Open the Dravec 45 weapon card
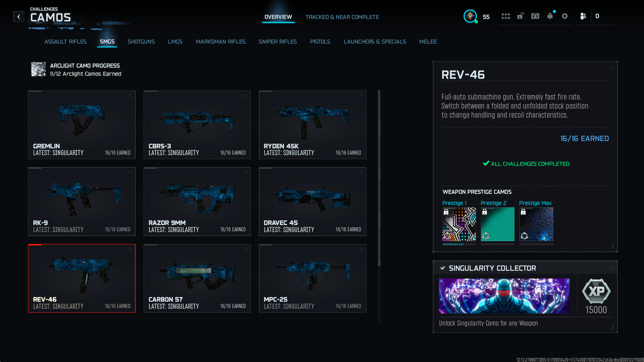Viewport: 644px width, 362px height. [313, 201]
